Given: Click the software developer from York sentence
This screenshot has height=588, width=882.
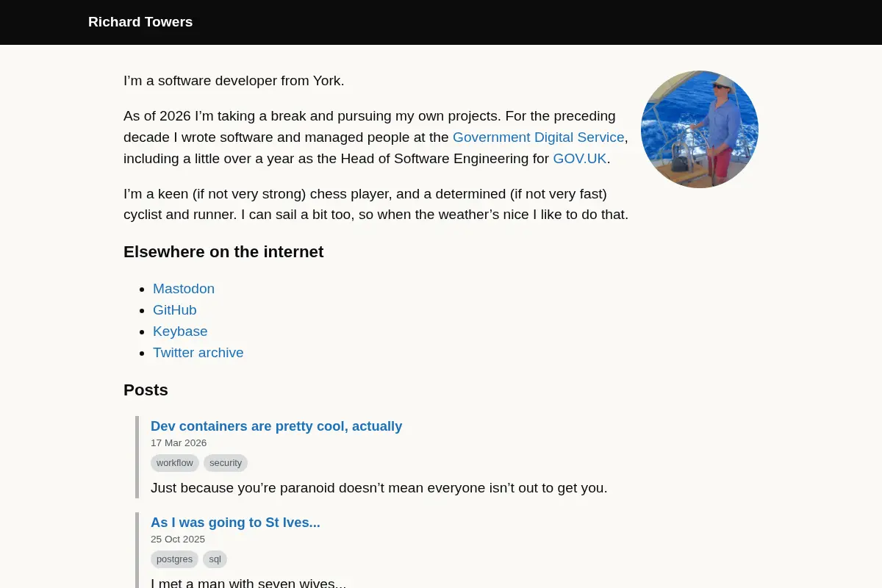Looking at the screenshot, I should 234,81.
